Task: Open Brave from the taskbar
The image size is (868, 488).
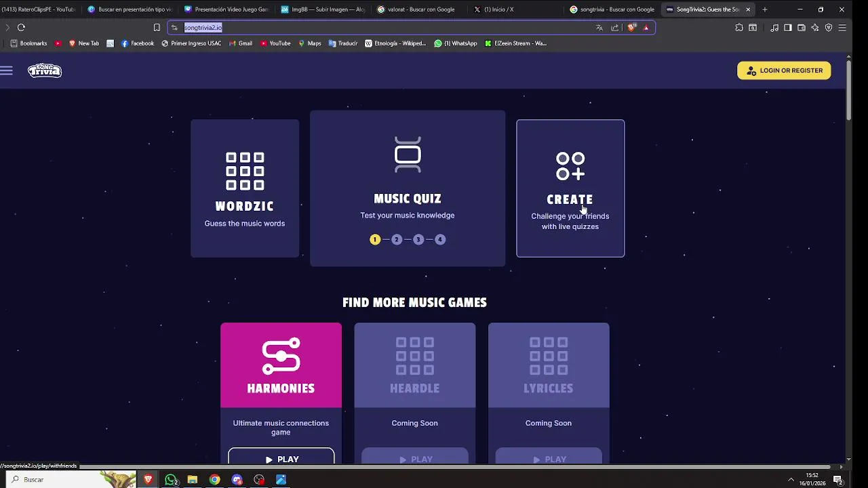Action: [x=148, y=479]
